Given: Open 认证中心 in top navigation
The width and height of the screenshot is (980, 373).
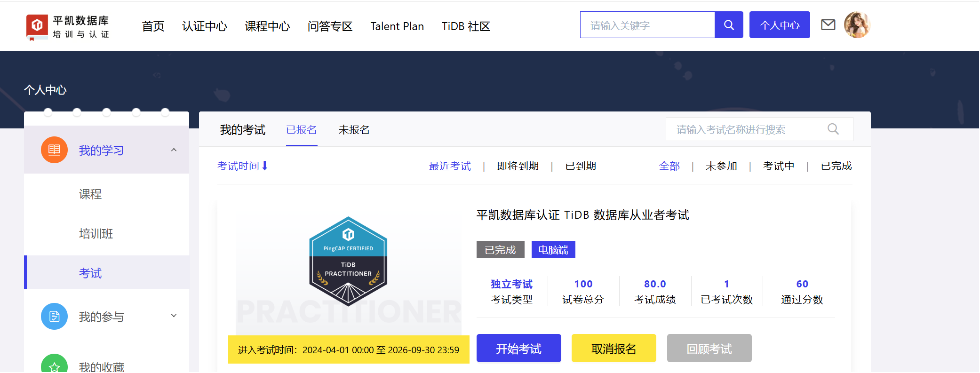Looking at the screenshot, I should [x=205, y=26].
